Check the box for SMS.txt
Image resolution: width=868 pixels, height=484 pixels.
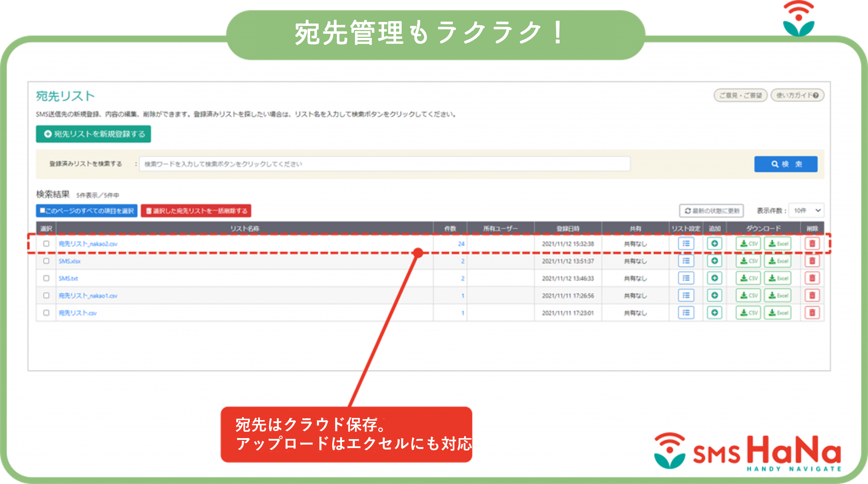coord(46,278)
